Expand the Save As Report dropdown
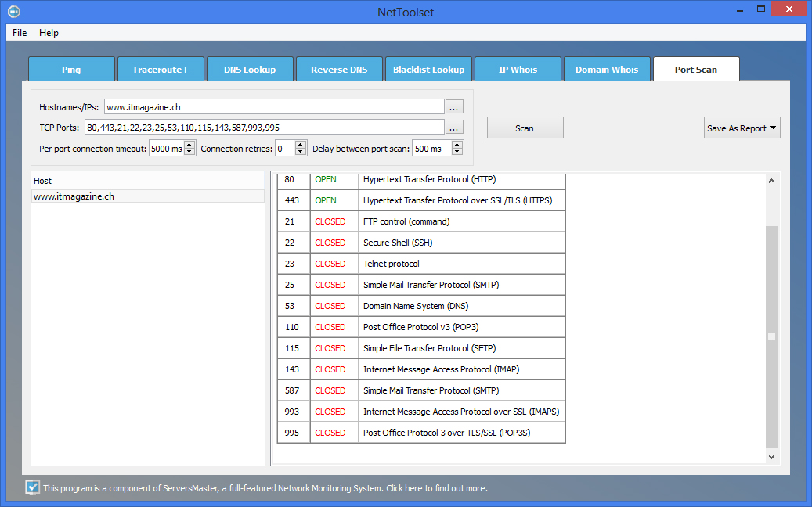Image resolution: width=812 pixels, height=507 pixels. [742, 128]
